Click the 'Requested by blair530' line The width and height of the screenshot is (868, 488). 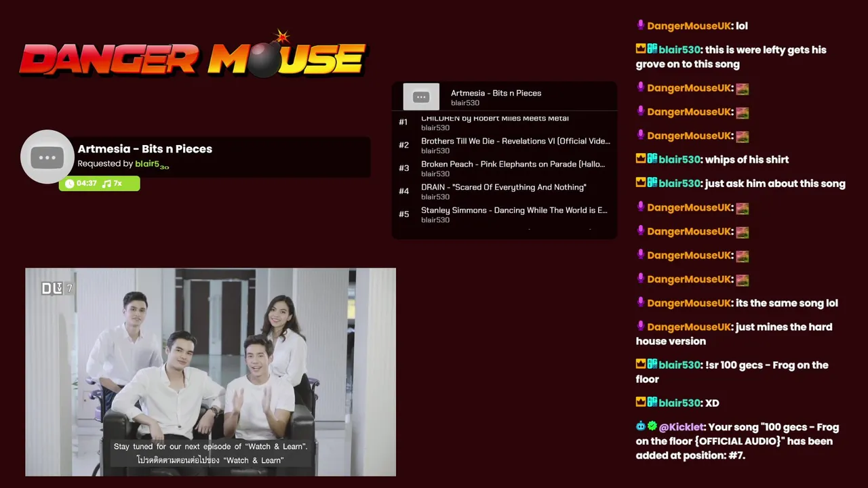click(123, 164)
